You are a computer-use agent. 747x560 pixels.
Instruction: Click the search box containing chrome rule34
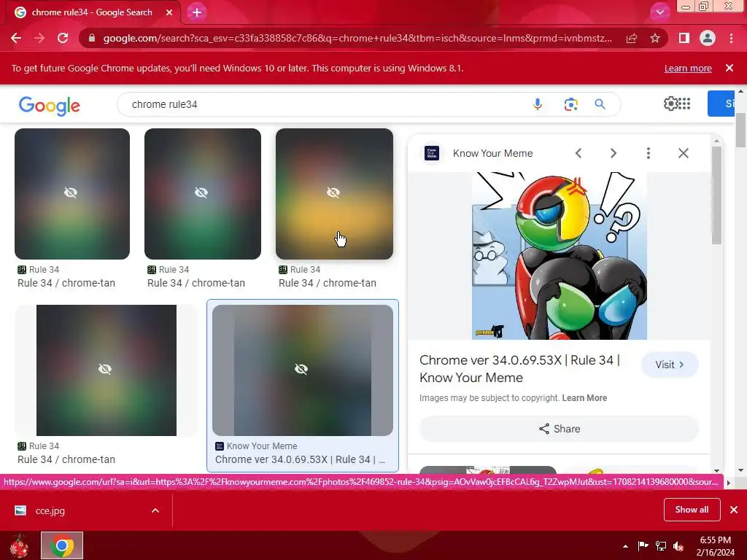pos(324,104)
